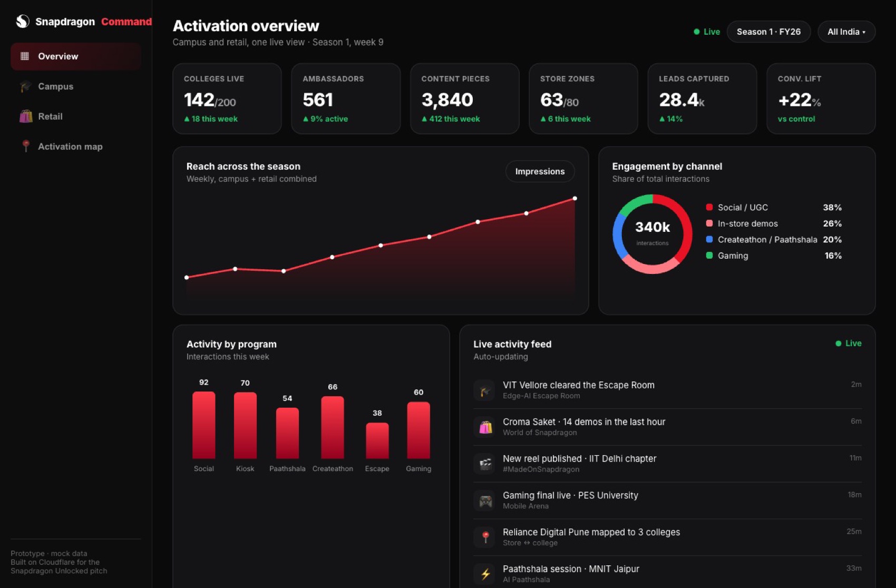This screenshot has width=896, height=588.
Task: Click the 38% Social / UGC value
Action: pyautogui.click(x=832, y=208)
